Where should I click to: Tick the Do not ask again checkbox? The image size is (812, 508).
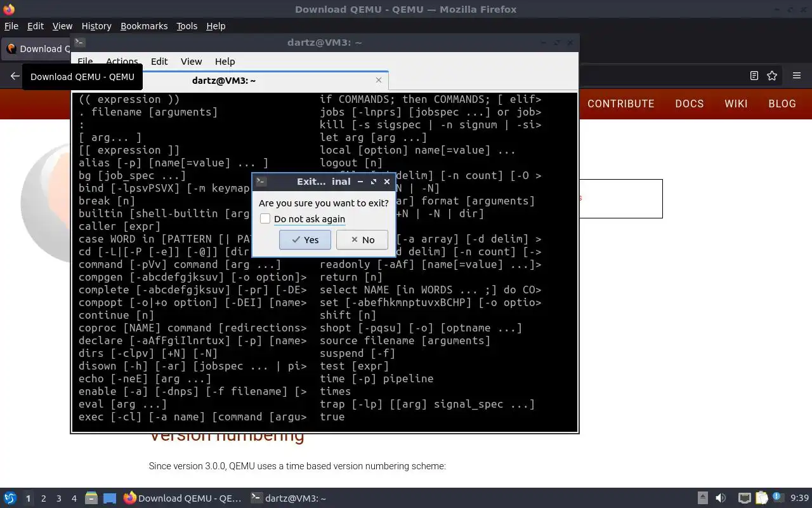tap(265, 218)
